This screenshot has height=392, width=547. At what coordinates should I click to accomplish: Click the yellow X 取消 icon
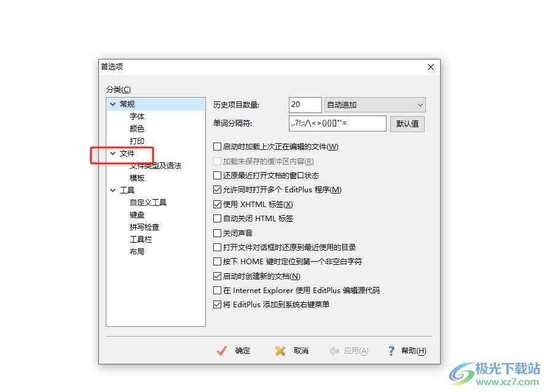(x=280, y=350)
